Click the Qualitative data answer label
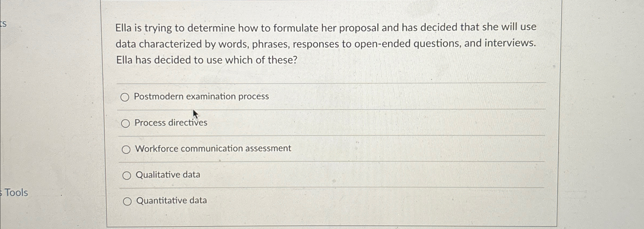This screenshot has width=644, height=229. (x=168, y=175)
